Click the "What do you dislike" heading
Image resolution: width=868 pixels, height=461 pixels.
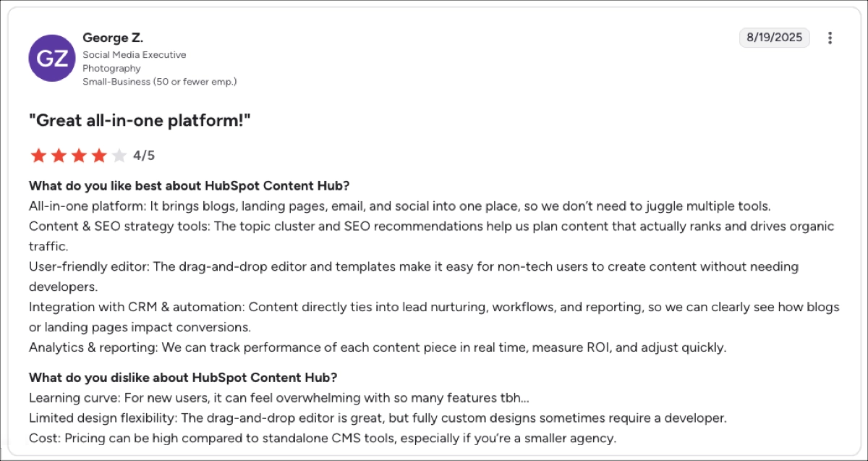coord(183,378)
